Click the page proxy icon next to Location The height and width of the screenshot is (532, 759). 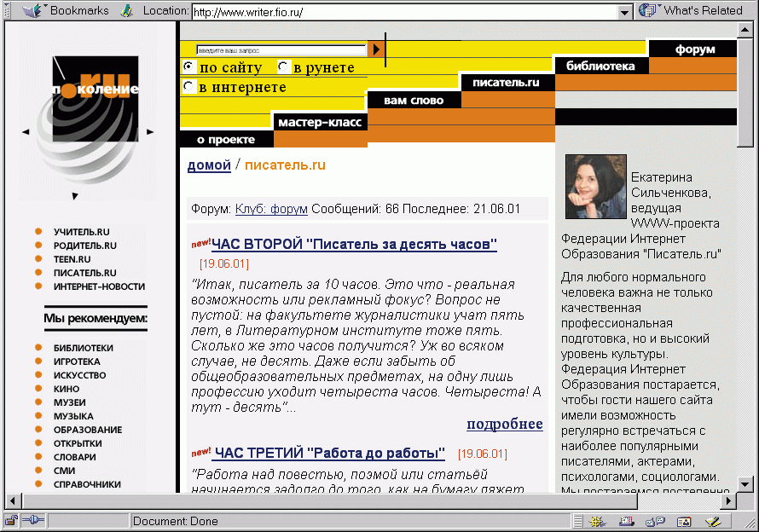coord(127,11)
